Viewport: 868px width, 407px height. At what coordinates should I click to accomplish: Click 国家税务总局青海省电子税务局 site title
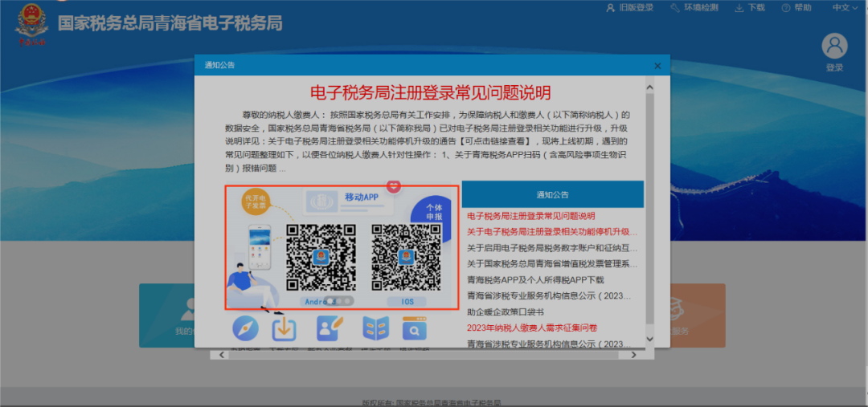(170, 23)
